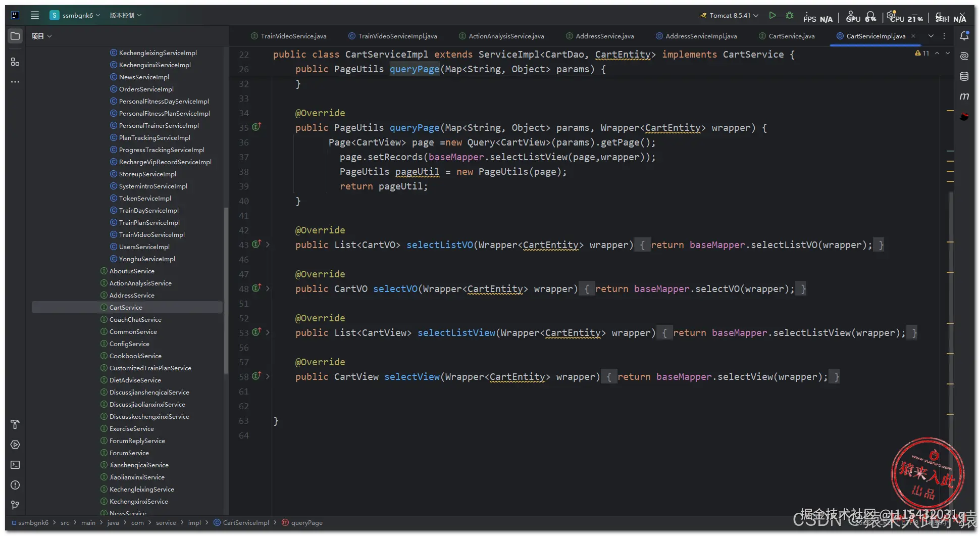Click the implements gutter icon on line 58
Viewport: 980px width, 536px height.
256,376
